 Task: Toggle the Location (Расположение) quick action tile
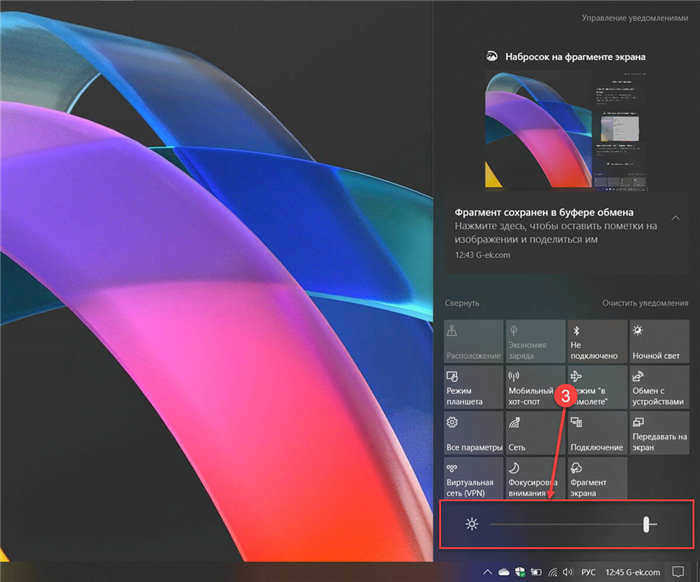[474, 341]
